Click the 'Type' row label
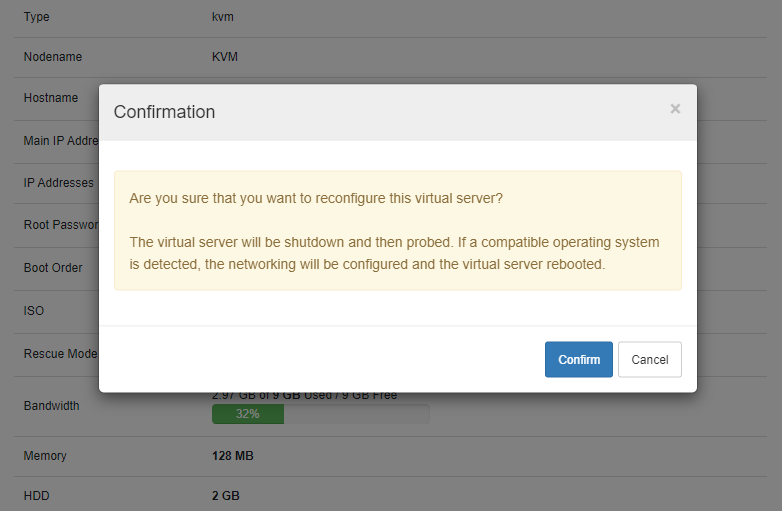 tap(36, 16)
